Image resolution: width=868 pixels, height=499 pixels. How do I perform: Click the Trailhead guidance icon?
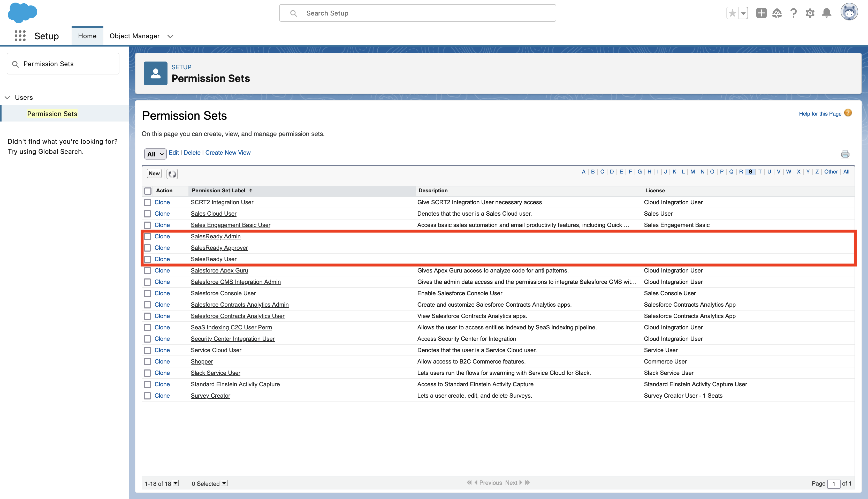point(777,13)
